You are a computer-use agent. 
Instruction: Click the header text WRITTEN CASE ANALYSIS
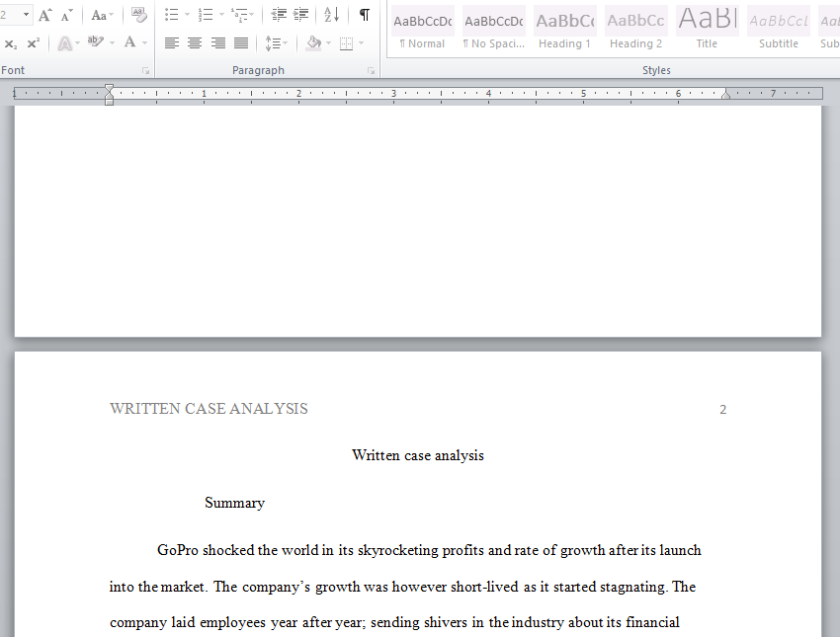(209, 409)
